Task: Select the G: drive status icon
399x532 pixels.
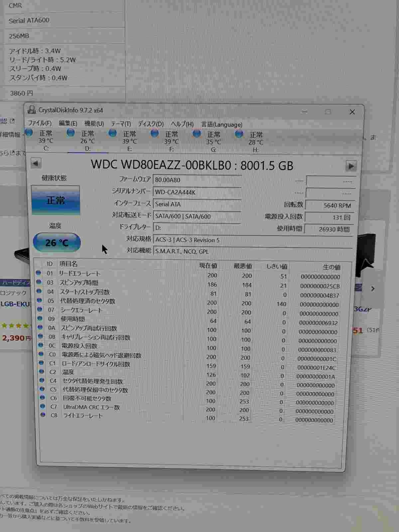Action: pyautogui.click(x=197, y=134)
